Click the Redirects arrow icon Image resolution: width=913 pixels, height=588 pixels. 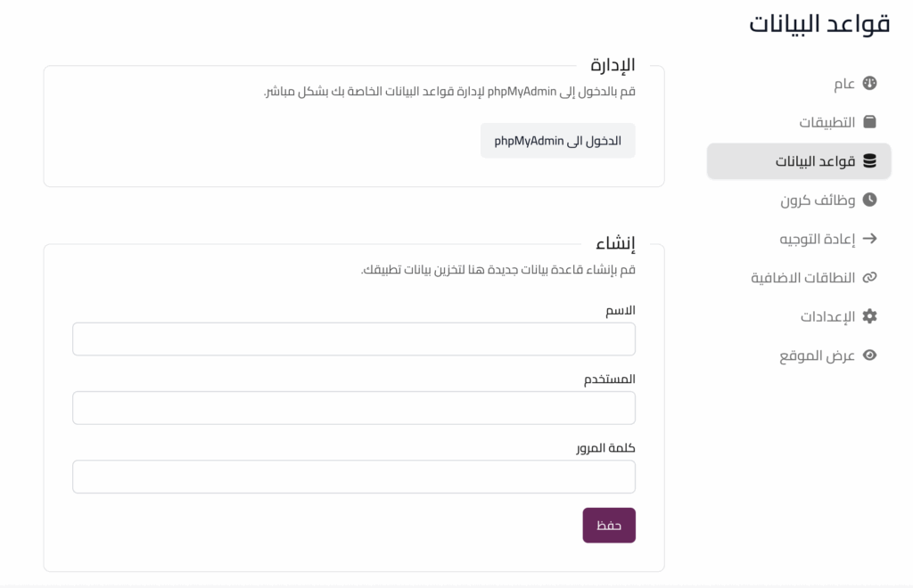pyautogui.click(x=870, y=239)
